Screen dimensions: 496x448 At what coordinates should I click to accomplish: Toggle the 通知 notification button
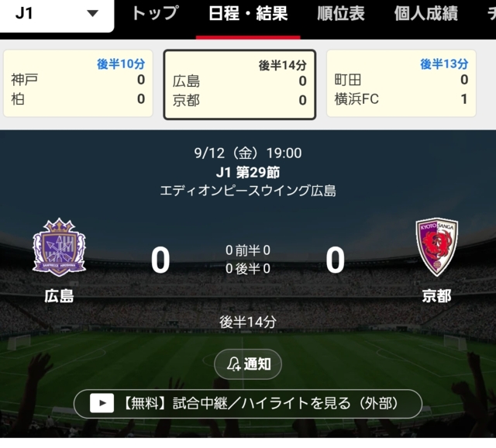tap(248, 364)
